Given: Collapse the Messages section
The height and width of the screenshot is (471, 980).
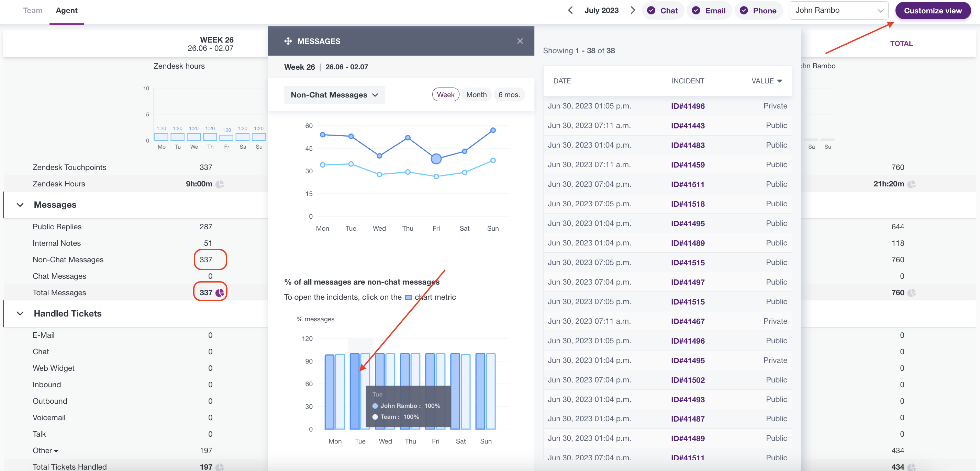Looking at the screenshot, I should pyautogui.click(x=20, y=205).
